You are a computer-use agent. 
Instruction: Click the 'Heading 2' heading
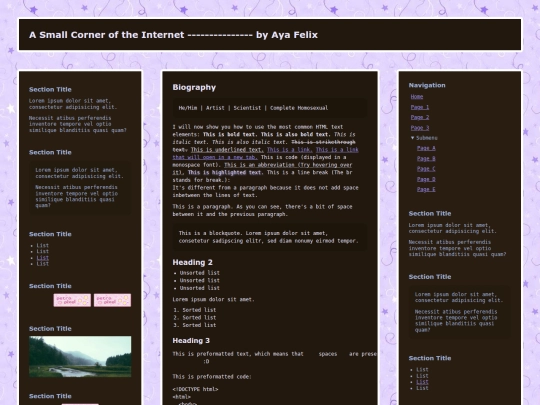(x=193, y=262)
